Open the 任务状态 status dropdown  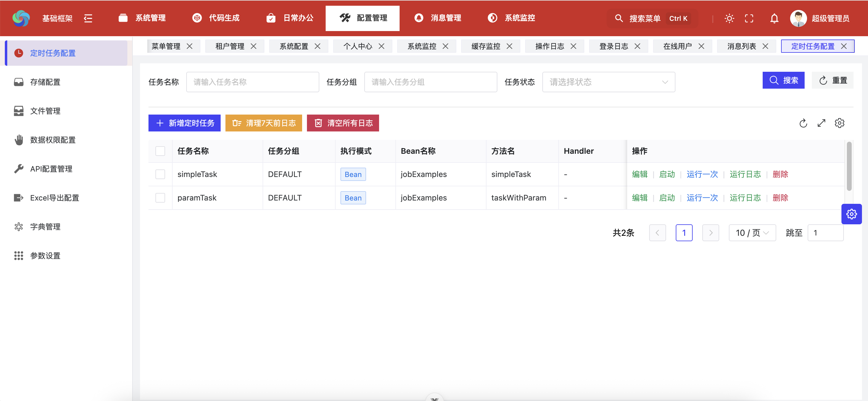(608, 82)
